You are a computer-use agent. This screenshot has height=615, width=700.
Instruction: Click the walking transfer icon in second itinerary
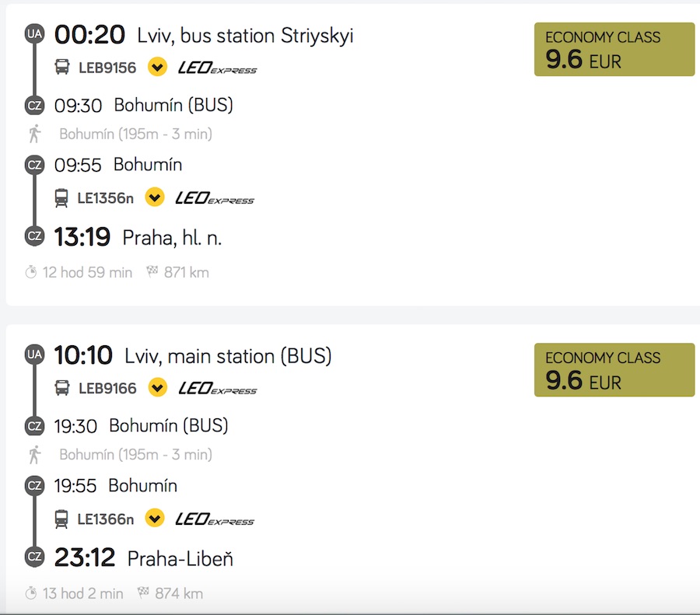(x=34, y=454)
